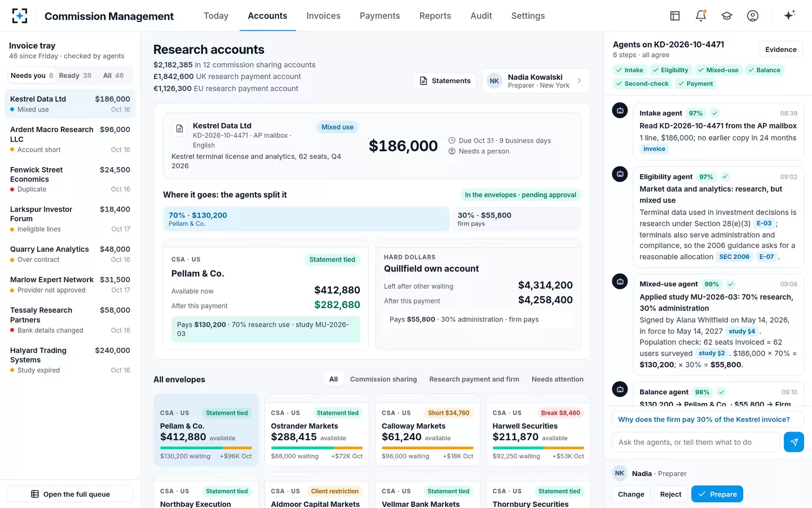Open the study §4 citation chip
The width and height of the screenshot is (812, 508).
[x=742, y=331]
